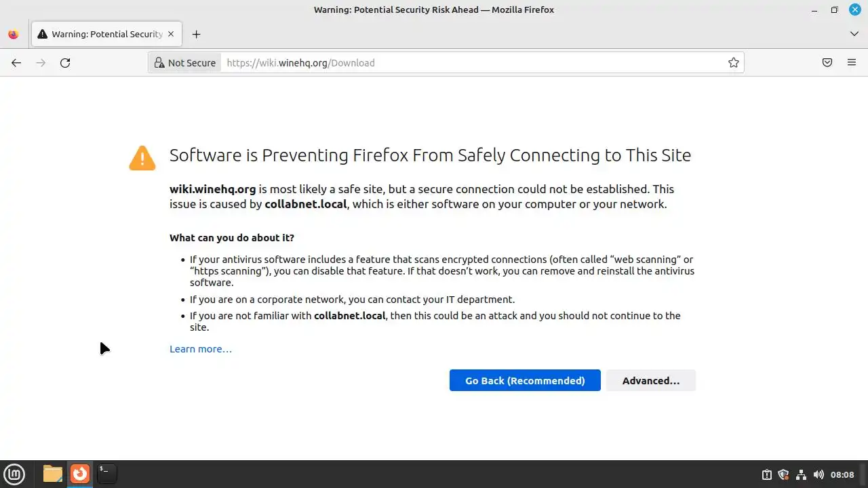Click the Firefox View icon left of tabs

(14, 35)
